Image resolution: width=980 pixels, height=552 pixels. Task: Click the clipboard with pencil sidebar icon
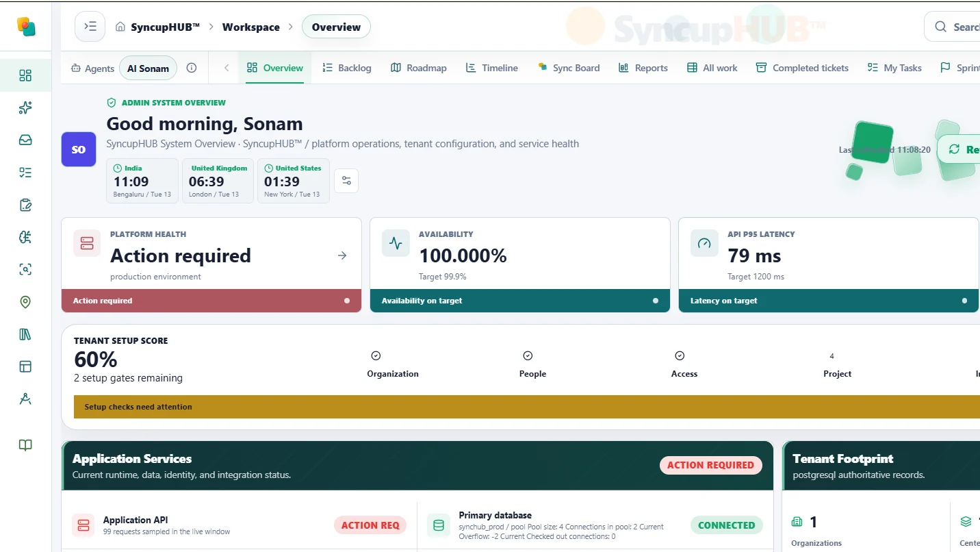point(25,205)
